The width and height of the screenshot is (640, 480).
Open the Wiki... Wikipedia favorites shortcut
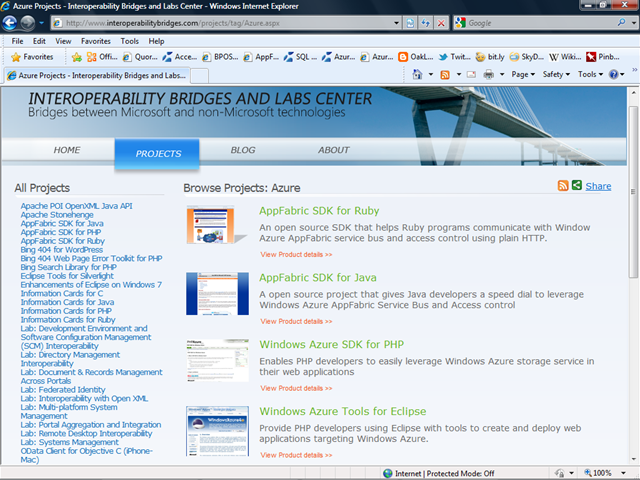tap(565, 57)
